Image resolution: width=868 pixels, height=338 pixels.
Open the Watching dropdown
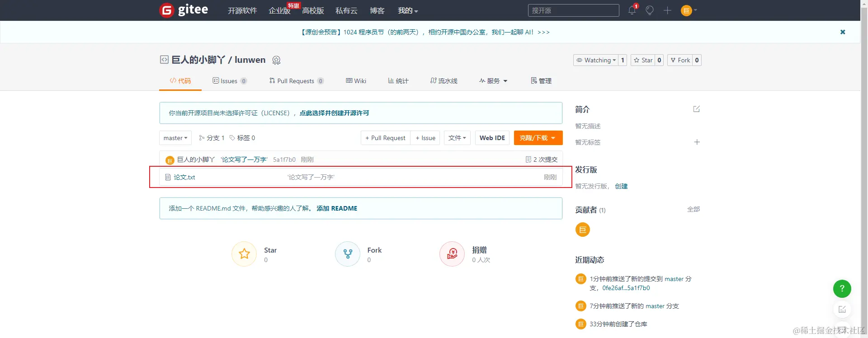[596, 60]
